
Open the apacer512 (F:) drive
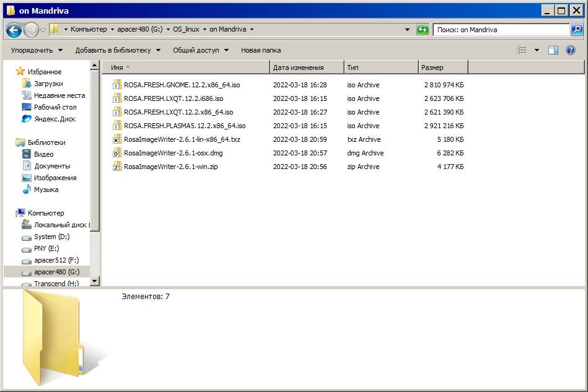tap(56, 260)
